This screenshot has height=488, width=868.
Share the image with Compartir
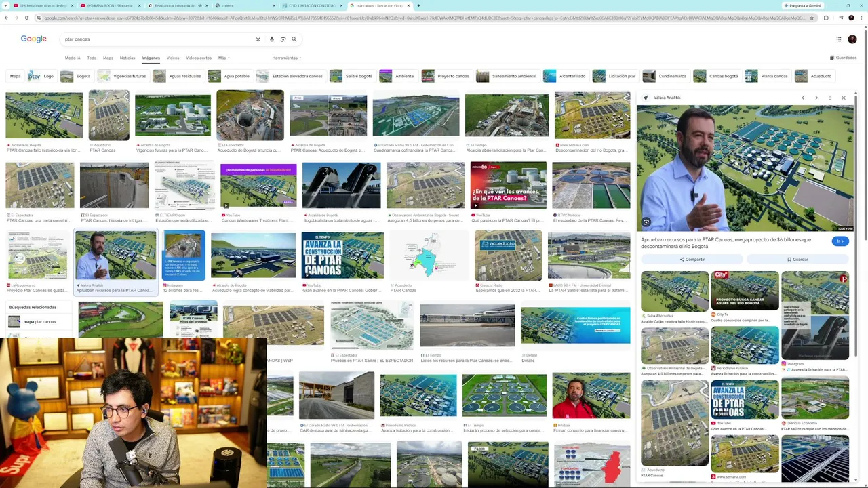click(692, 259)
